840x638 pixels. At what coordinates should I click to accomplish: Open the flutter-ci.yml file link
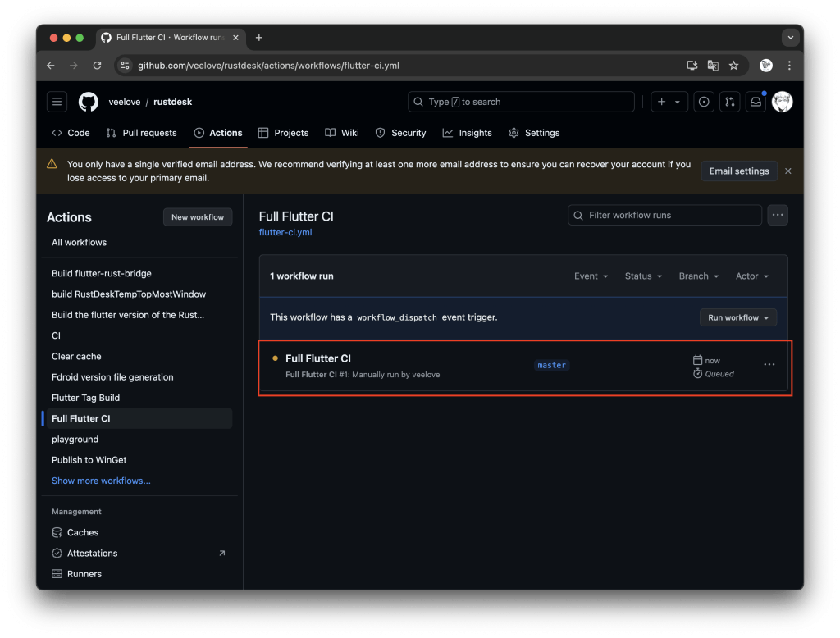click(285, 232)
